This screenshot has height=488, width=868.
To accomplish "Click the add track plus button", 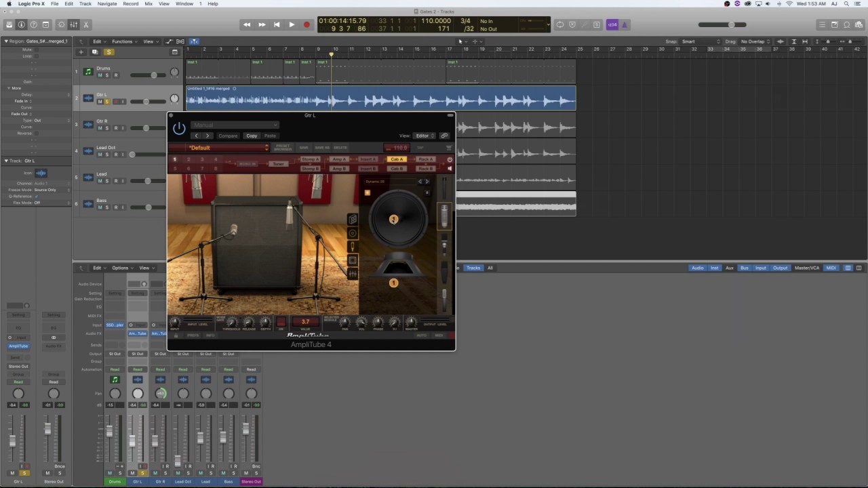I will point(81,52).
